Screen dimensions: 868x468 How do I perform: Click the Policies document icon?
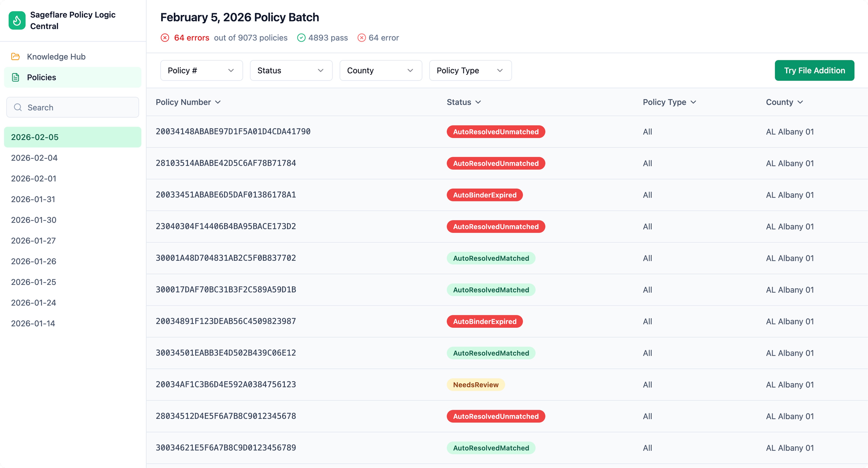(x=15, y=77)
